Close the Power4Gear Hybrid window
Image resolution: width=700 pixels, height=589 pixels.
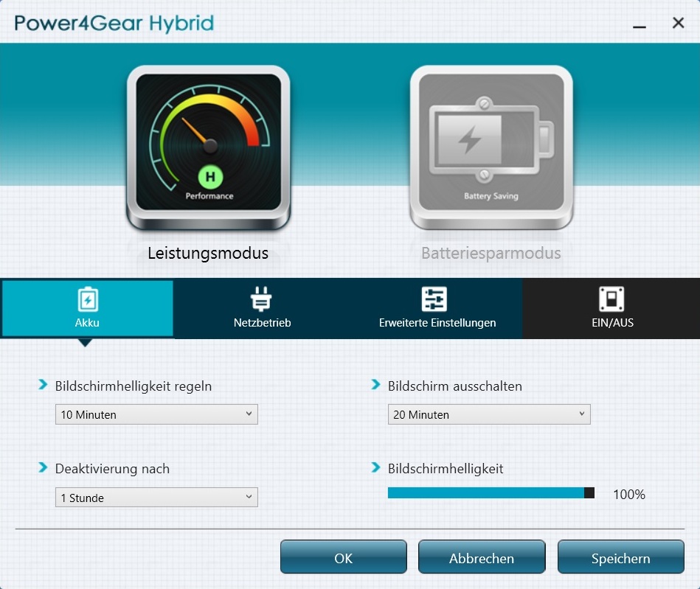[678, 23]
